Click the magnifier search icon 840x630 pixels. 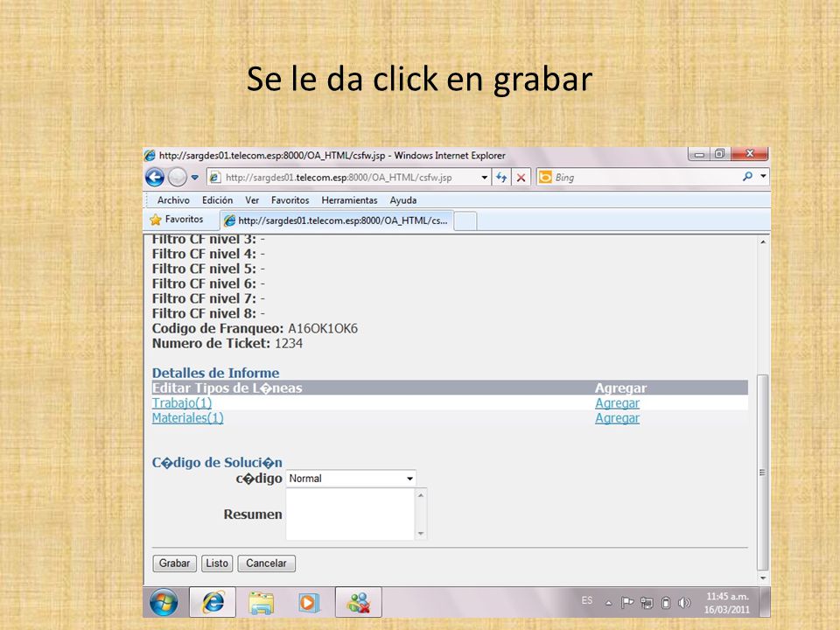pos(747,176)
